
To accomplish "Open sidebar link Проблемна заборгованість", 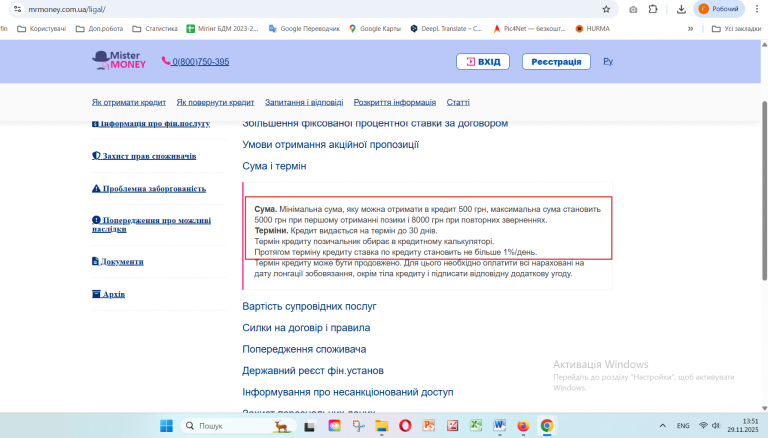I will pos(149,189).
